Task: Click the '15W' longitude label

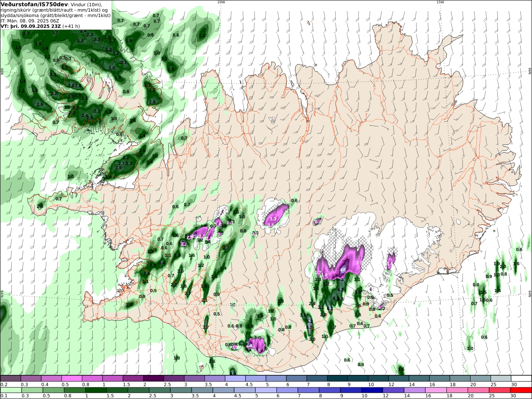Action: click(440, 2)
